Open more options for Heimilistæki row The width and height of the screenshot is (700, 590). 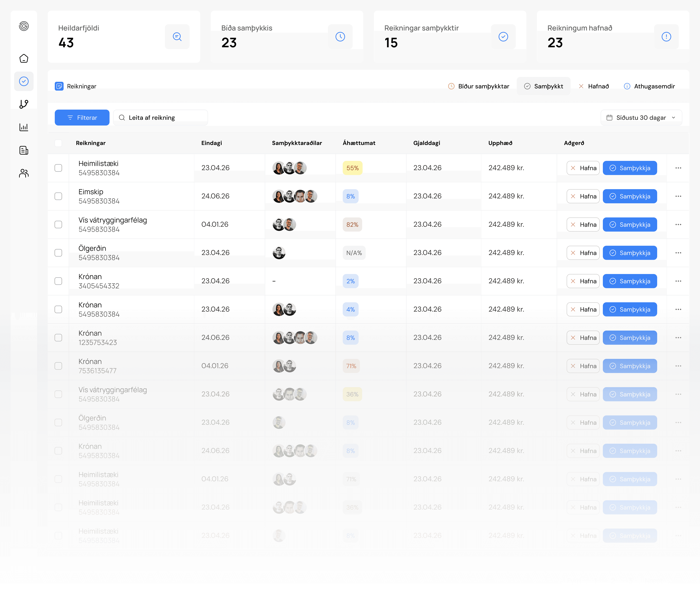678,168
